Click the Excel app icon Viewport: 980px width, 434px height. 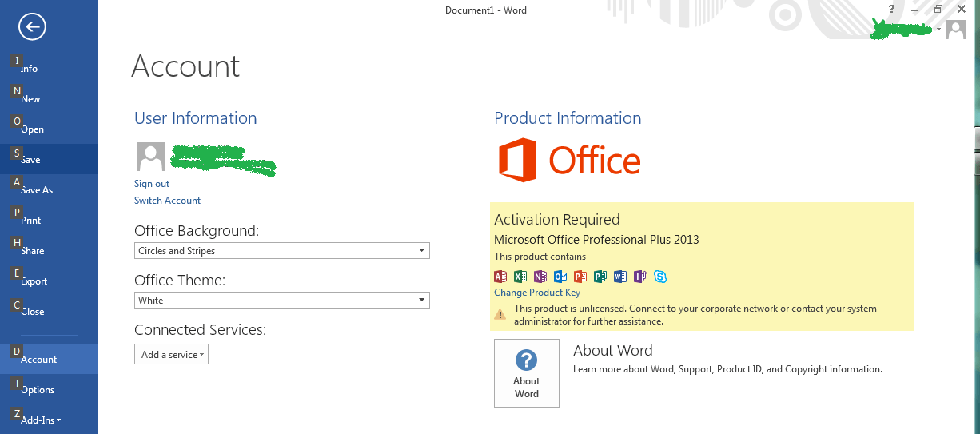pos(520,277)
